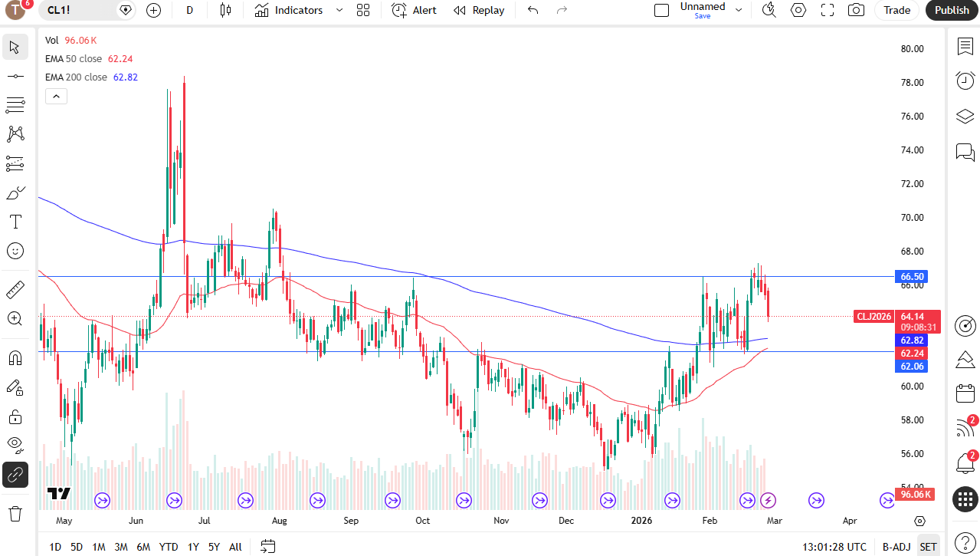Open the pine editor mountain icon
This screenshot has width=980, height=556.
tap(965, 360)
